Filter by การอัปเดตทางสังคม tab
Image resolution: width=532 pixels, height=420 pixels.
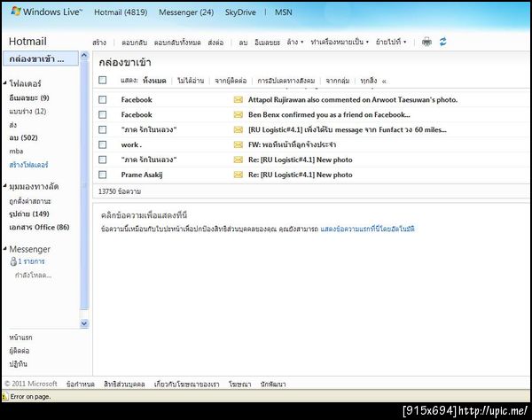click(x=286, y=81)
